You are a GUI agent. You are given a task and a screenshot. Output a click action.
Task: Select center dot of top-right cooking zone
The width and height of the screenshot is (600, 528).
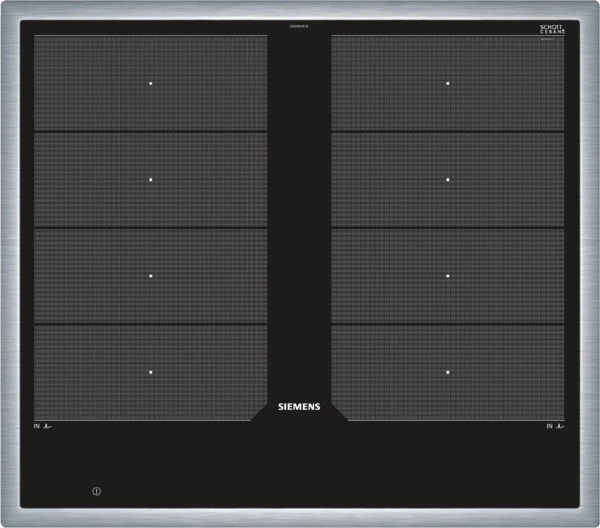(x=448, y=84)
